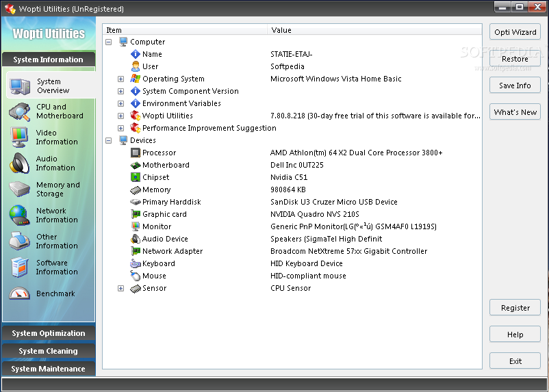549x392 pixels.
Task: Open Memory and Storage drive icon
Action: (19, 190)
